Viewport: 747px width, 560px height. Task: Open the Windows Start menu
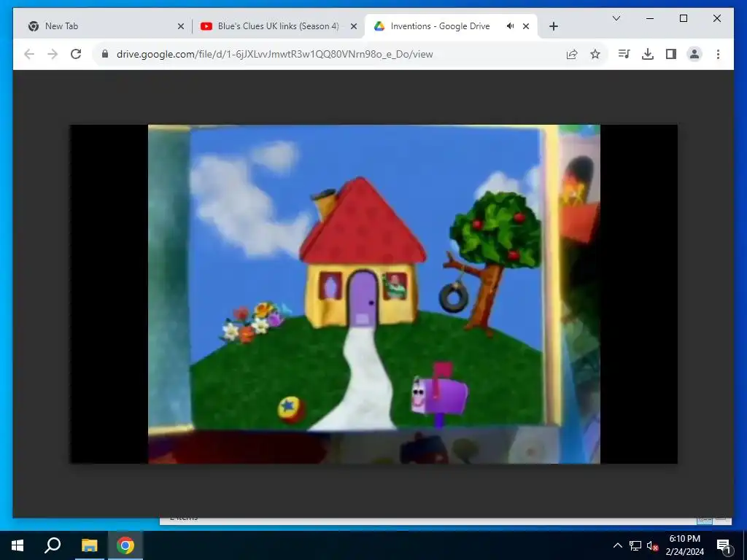[x=18, y=545]
